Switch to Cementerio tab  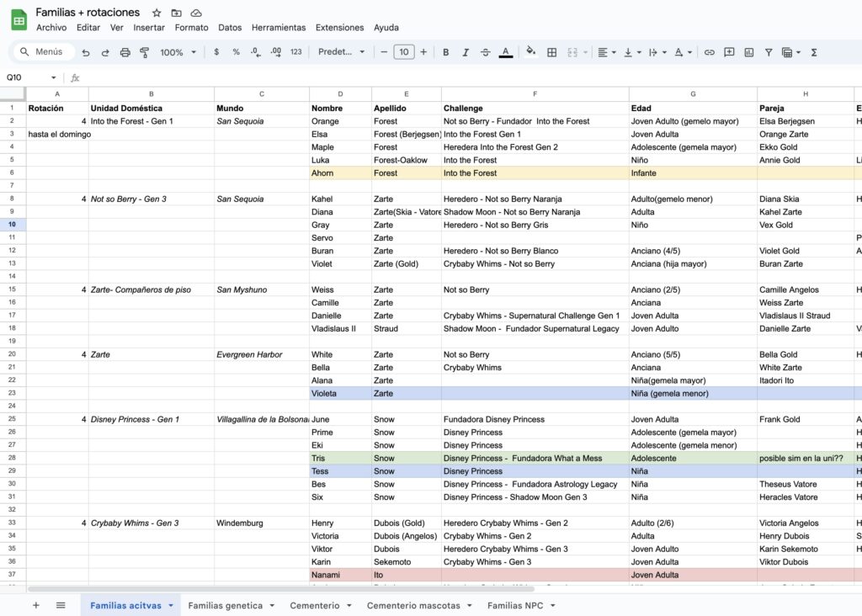pyautogui.click(x=315, y=605)
